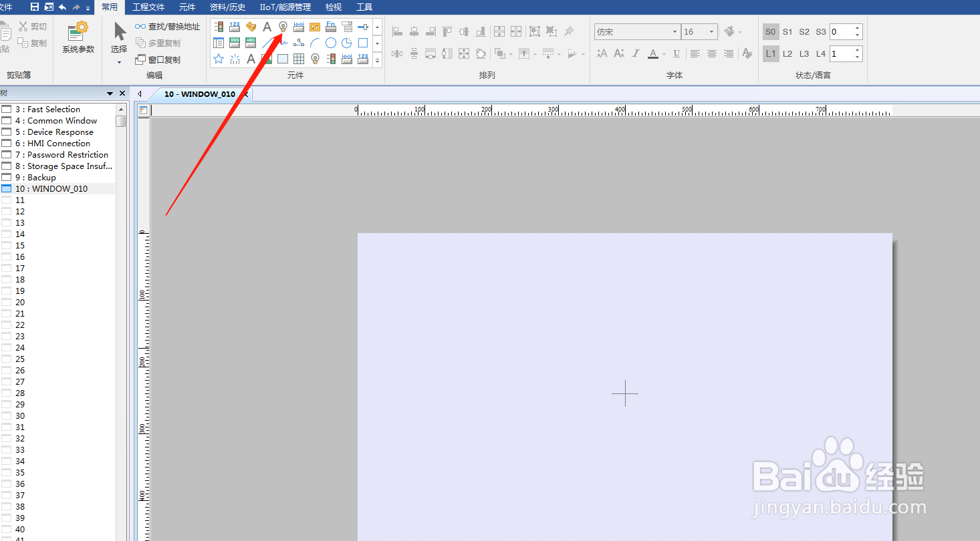
Task: Open the 元件 ribbon tab
Action: tap(187, 7)
